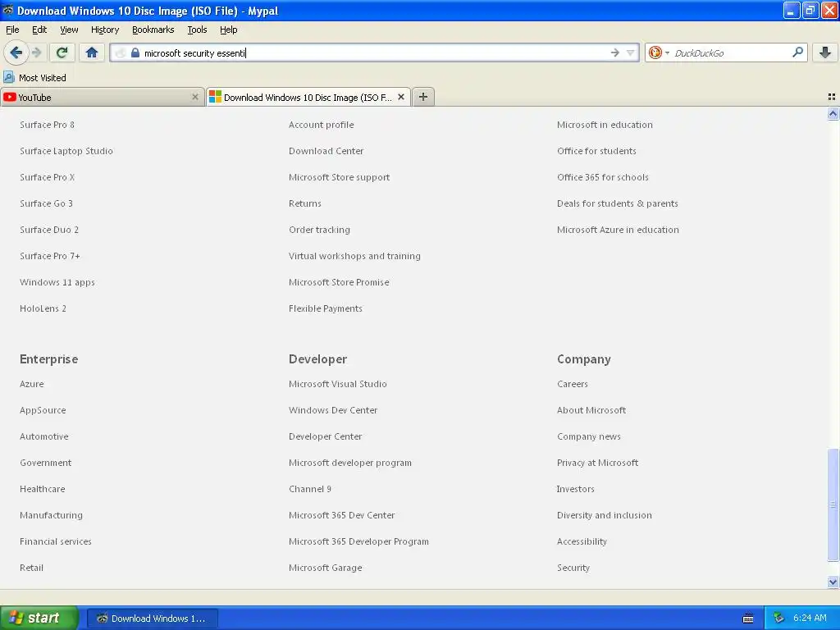
Task: Open the Windows Dev Center link
Action: [x=333, y=410]
